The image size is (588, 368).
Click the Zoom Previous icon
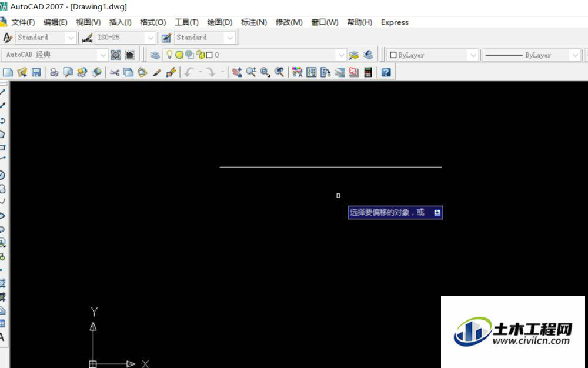click(279, 72)
